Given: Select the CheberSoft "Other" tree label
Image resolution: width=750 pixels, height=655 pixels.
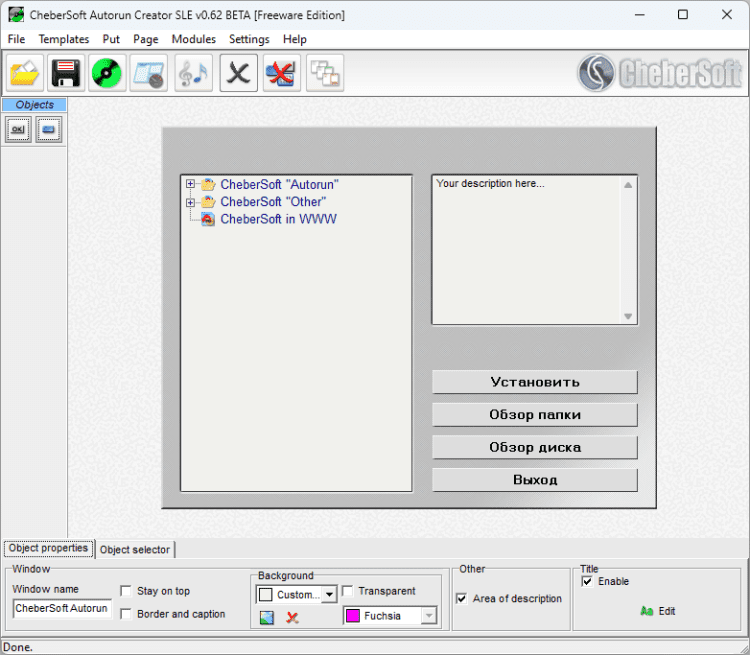Looking at the screenshot, I should [x=273, y=202].
